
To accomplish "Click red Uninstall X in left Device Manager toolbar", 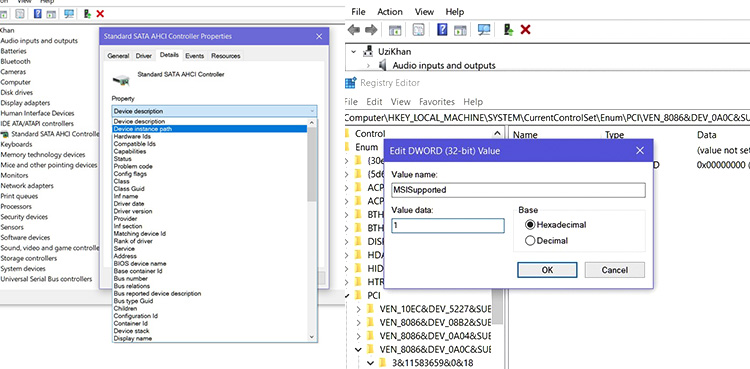I will tap(100, 14).
